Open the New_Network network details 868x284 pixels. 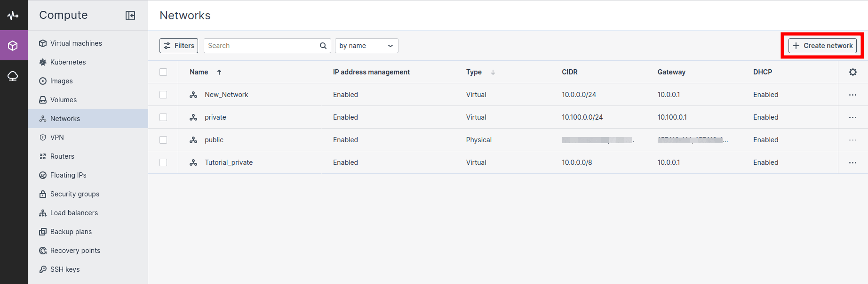pyautogui.click(x=226, y=95)
